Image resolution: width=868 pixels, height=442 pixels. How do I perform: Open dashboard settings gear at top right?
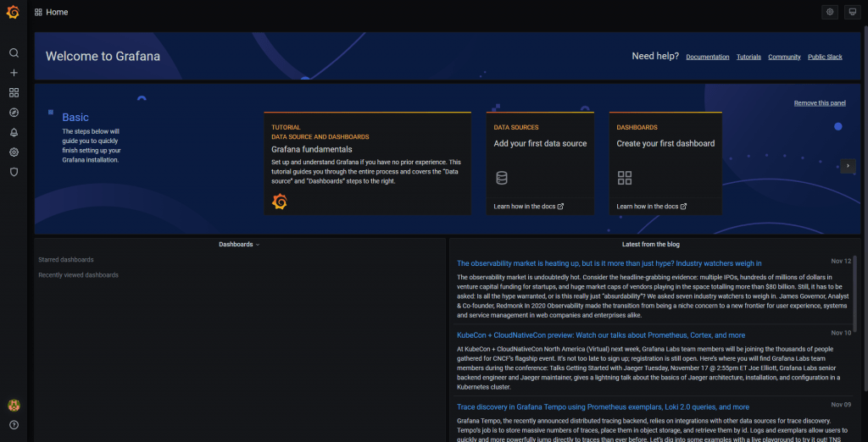829,12
